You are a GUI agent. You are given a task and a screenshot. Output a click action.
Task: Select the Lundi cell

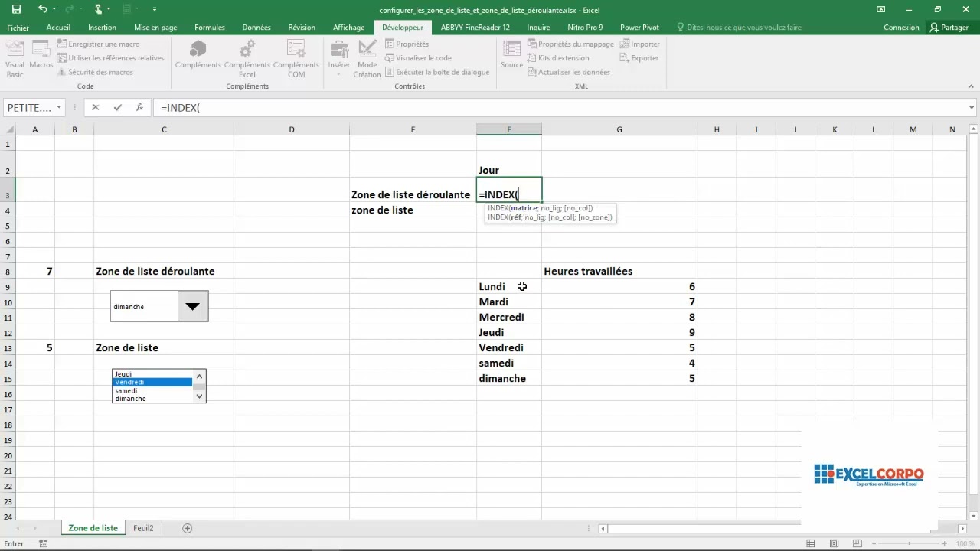(508, 286)
